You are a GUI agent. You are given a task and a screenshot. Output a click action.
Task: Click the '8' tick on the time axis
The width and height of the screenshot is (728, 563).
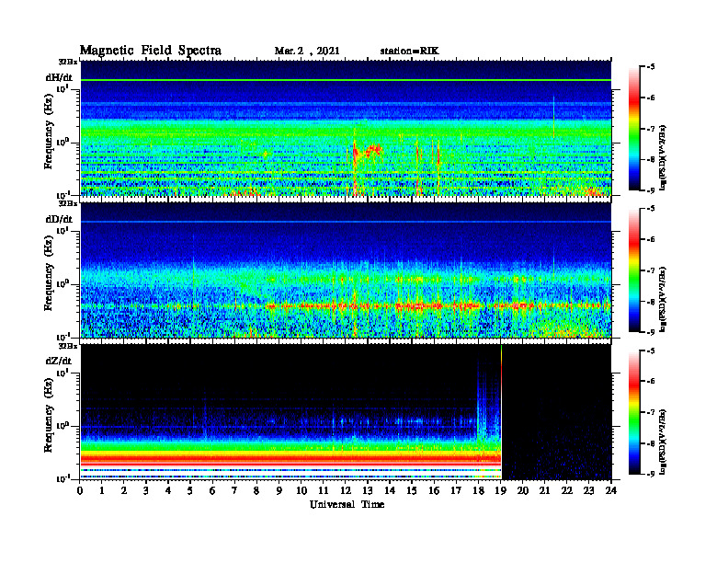pos(256,491)
